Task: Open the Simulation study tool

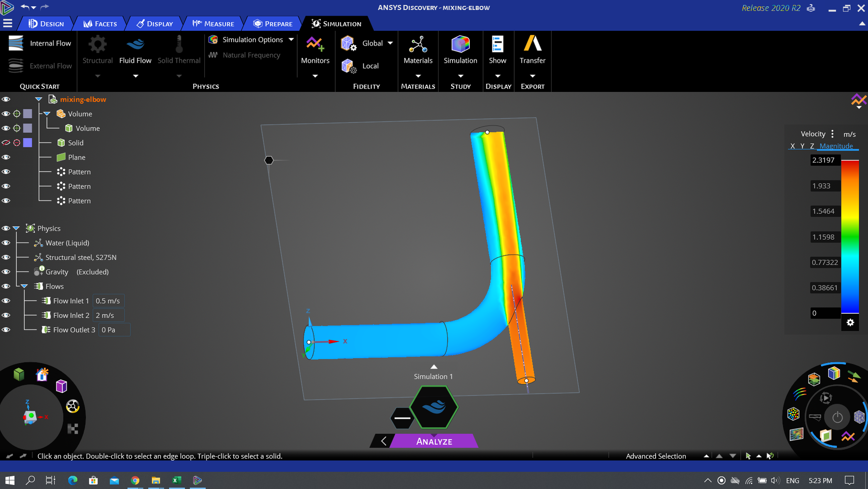Action: [460, 44]
